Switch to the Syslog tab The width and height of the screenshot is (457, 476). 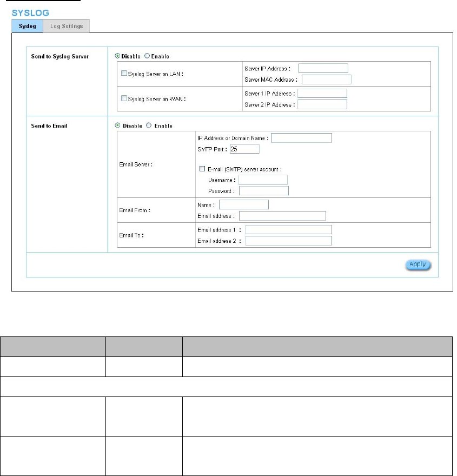point(27,26)
